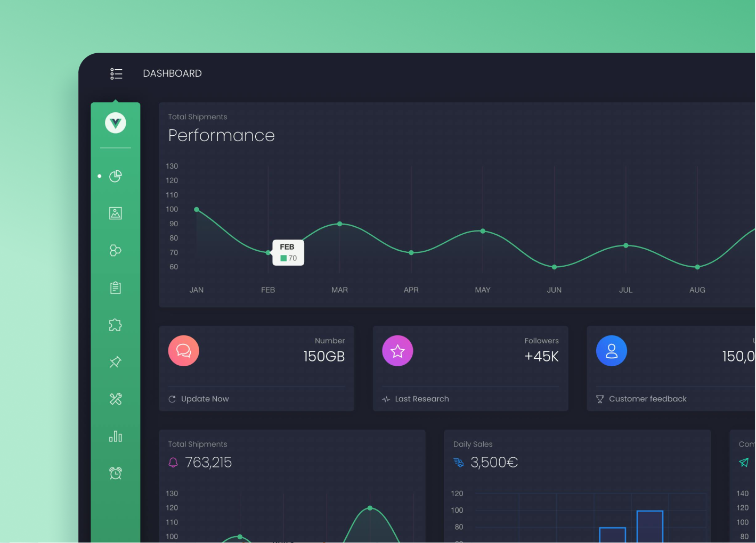This screenshot has height=543, width=756.
Task: Open the tools sidebar icon
Action: (116, 399)
